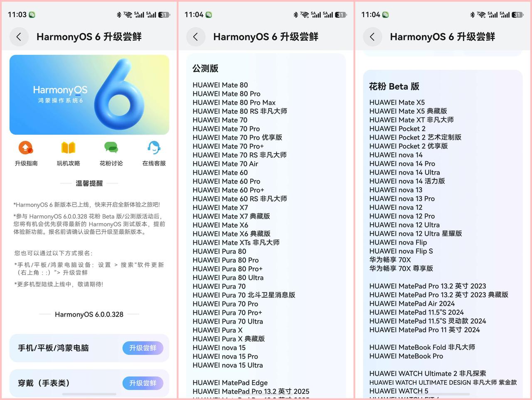Select HUAWEI Mate X7 典藏版 row
Viewport: 532px width, 400px height.
(x=231, y=216)
